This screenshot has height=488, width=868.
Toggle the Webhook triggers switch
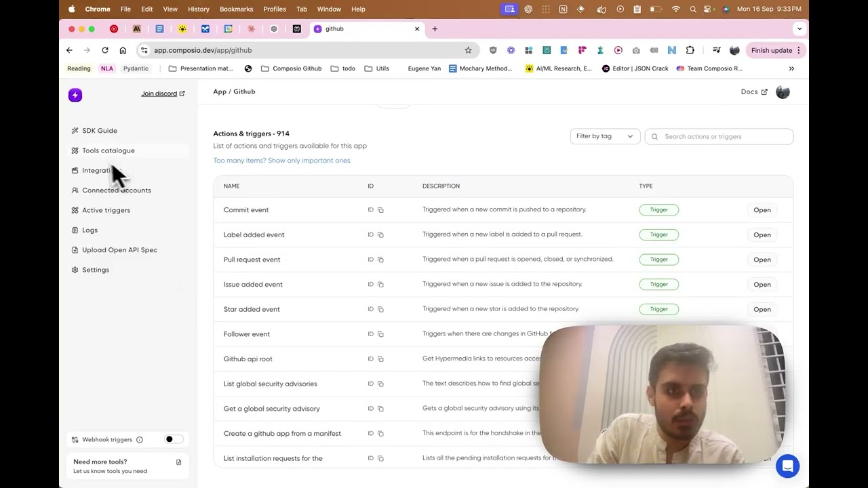174,439
